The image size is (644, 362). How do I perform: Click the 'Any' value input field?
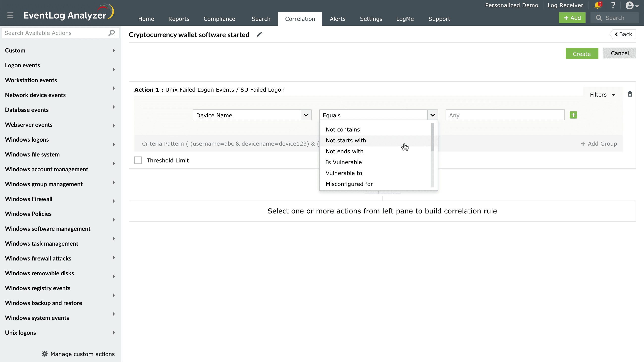505,115
